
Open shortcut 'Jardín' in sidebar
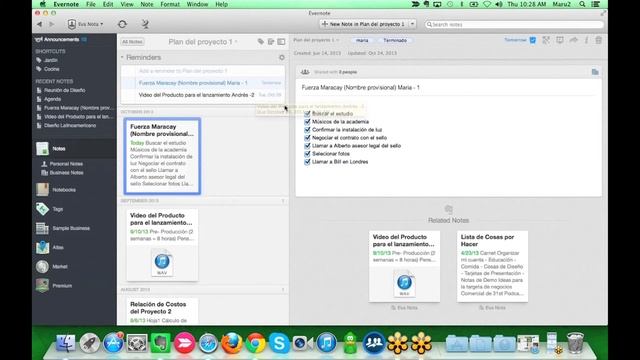(51, 60)
